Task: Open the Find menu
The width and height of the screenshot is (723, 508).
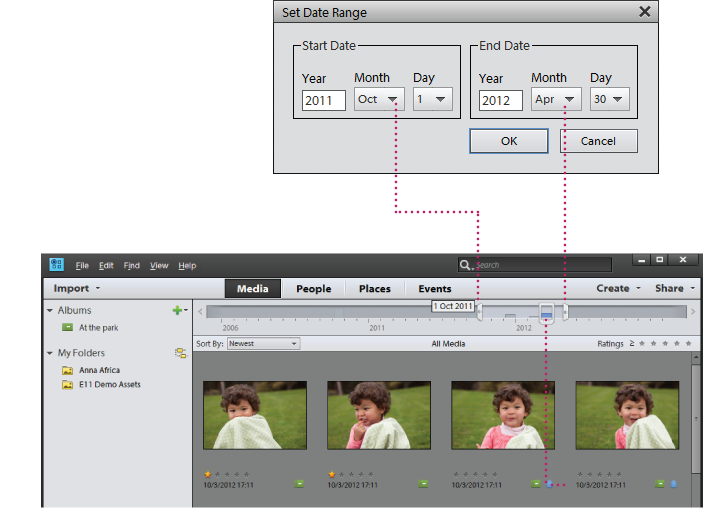Action: pyautogui.click(x=132, y=266)
